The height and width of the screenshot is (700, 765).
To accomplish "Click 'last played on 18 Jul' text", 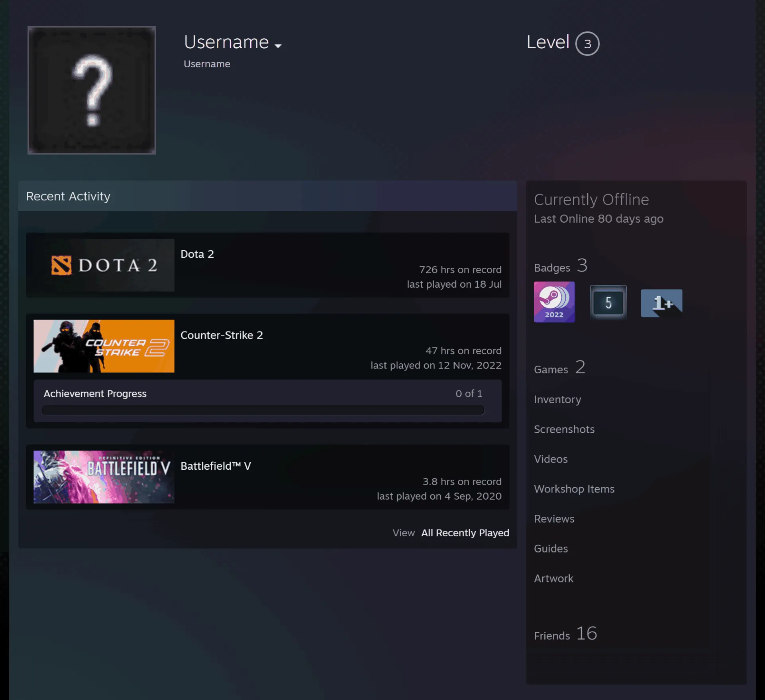I will [454, 284].
